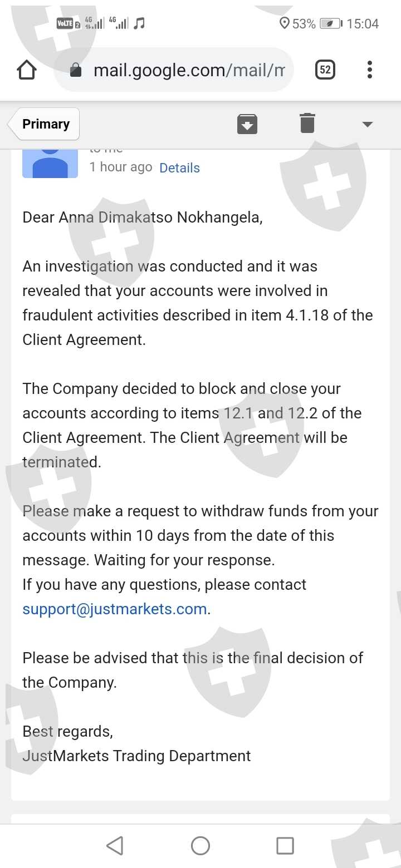Tap the battery indicator in status bar
This screenshot has width=401, height=868.
[330, 24]
